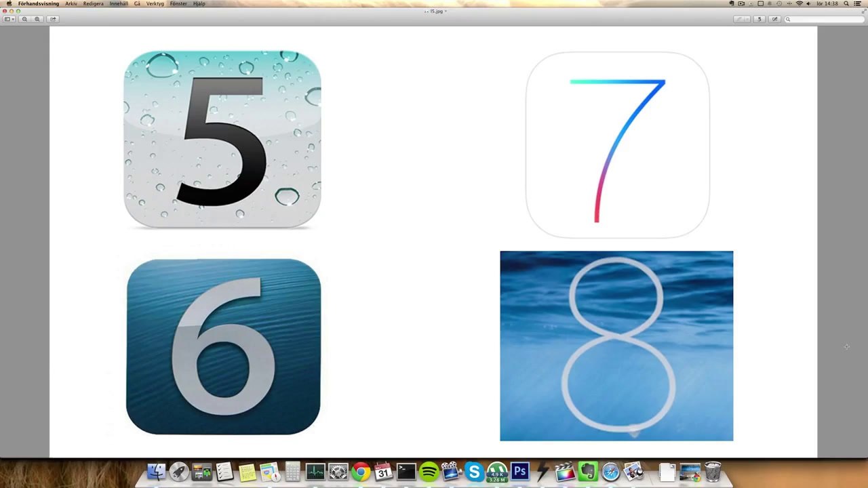Click the iOS 7 icon image
This screenshot has height=488, width=868.
click(618, 145)
